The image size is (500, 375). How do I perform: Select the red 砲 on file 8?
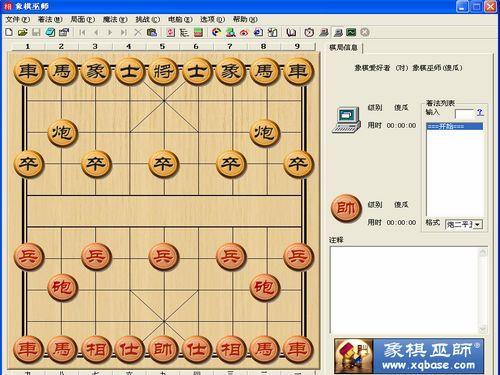pos(264,287)
